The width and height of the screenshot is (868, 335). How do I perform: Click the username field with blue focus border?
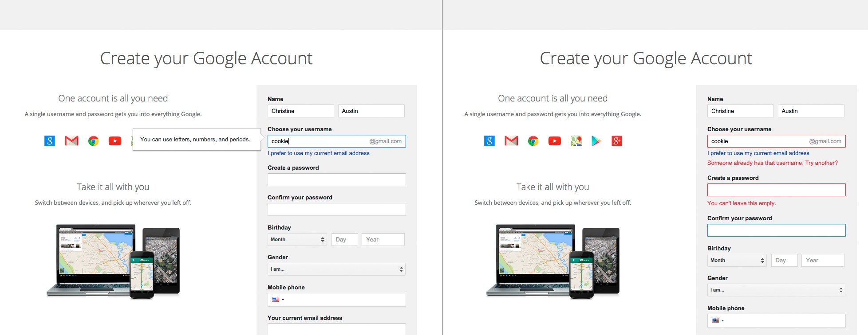(337, 141)
